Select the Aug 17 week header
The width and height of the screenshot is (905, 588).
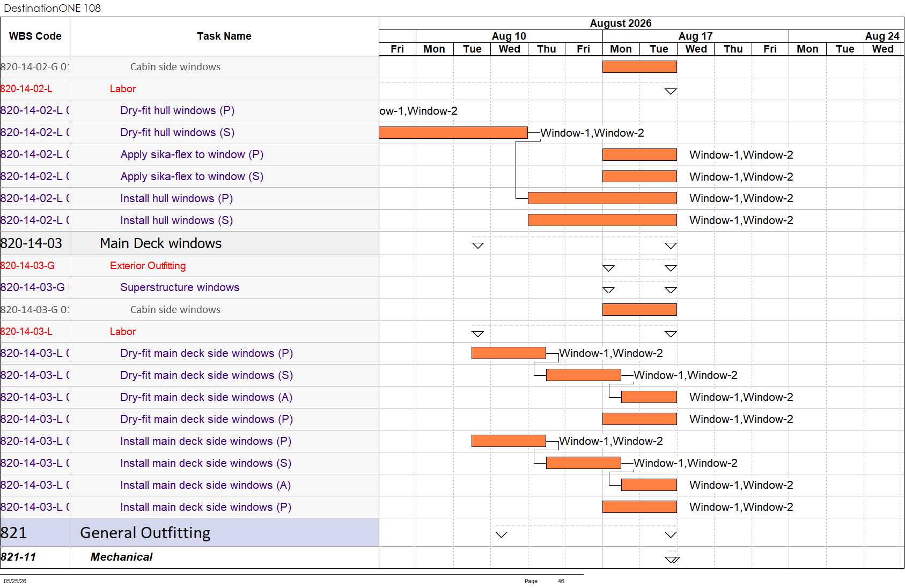coord(695,36)
